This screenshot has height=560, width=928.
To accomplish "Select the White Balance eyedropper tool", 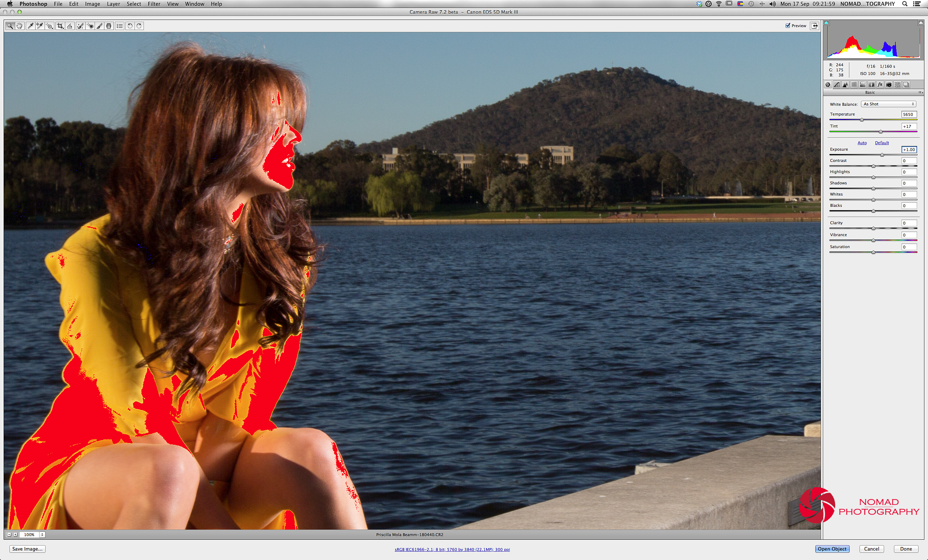I will tap(30, 26).
